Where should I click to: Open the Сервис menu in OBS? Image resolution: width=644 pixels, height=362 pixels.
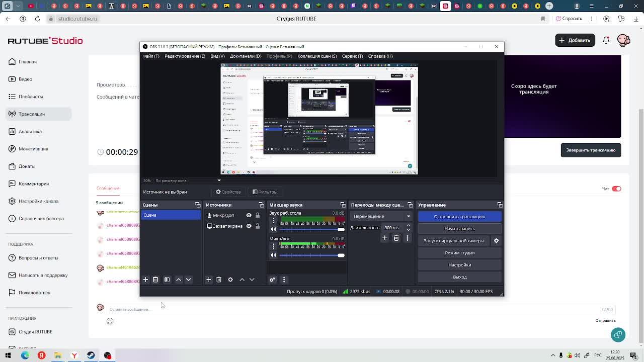tap(352, 56)
